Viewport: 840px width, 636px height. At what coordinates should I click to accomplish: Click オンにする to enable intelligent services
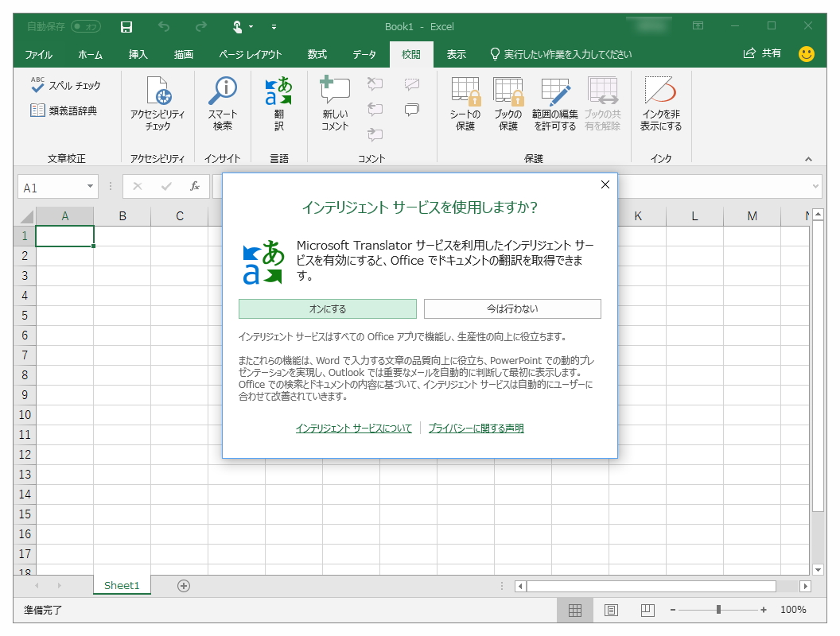328,308
